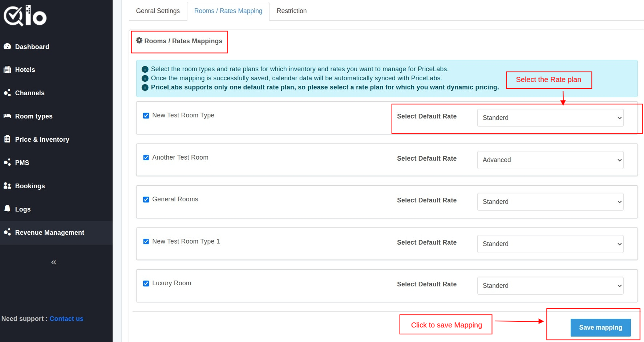Expand General Rooms default rate dropdown

coord(550,202)
